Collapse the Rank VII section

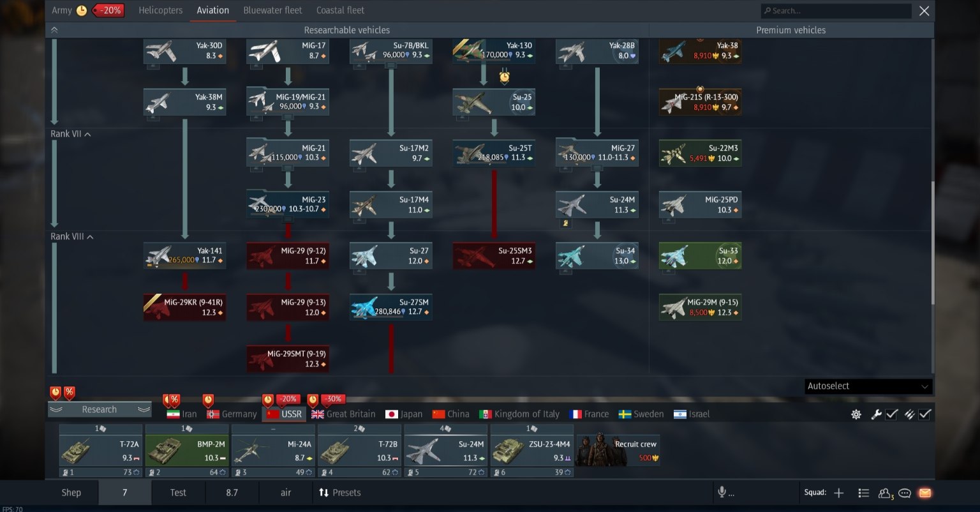[71, 134]
